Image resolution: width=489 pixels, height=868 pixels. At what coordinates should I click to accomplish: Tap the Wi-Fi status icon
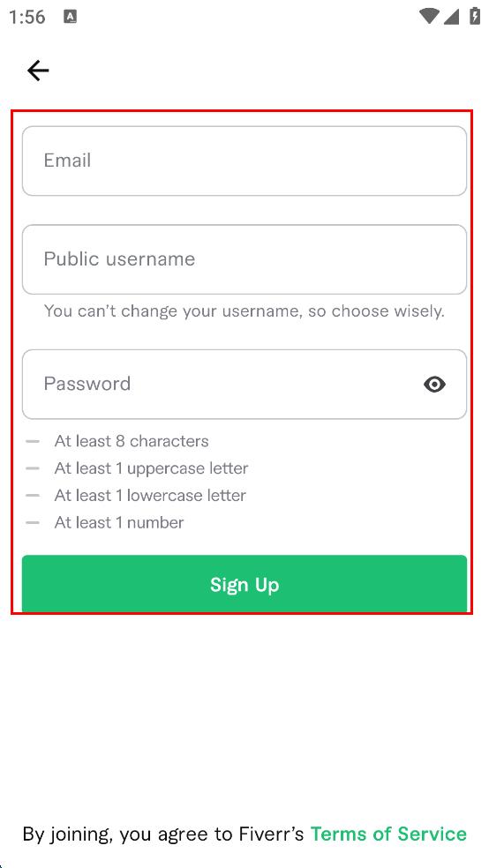click(429, 17)
